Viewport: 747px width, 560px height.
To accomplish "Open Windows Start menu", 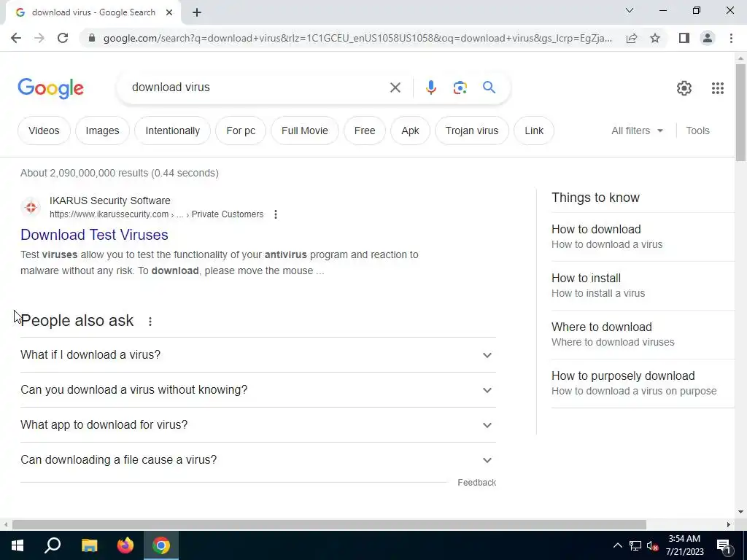I will [x=18, y=545].
